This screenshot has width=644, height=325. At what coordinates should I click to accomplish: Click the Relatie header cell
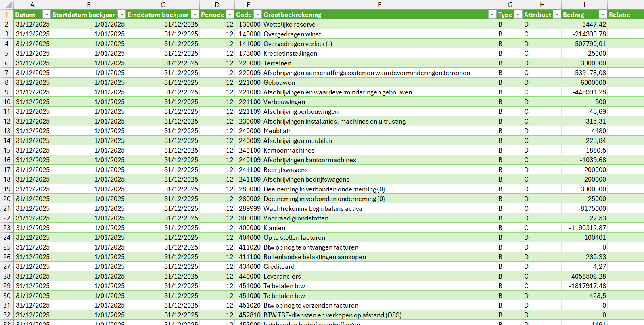(x=625, y=15)
